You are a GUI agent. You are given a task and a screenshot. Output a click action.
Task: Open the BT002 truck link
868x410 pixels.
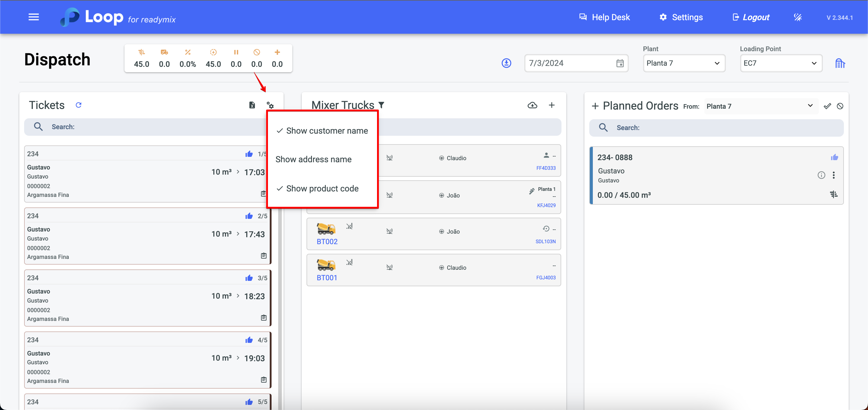[x=327, y=241]
